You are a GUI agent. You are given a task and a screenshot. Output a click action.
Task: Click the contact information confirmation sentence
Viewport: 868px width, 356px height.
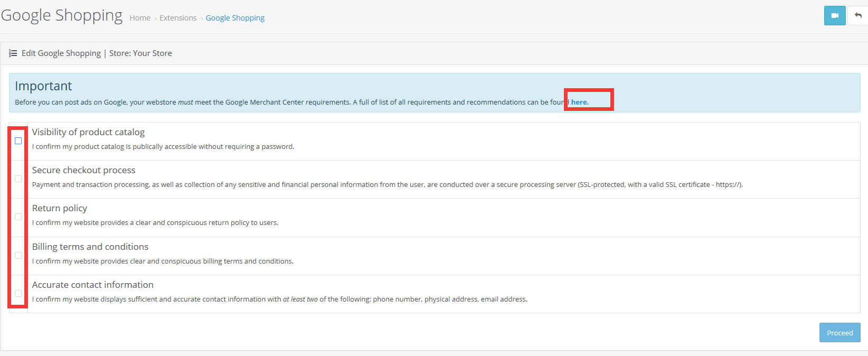280,299
